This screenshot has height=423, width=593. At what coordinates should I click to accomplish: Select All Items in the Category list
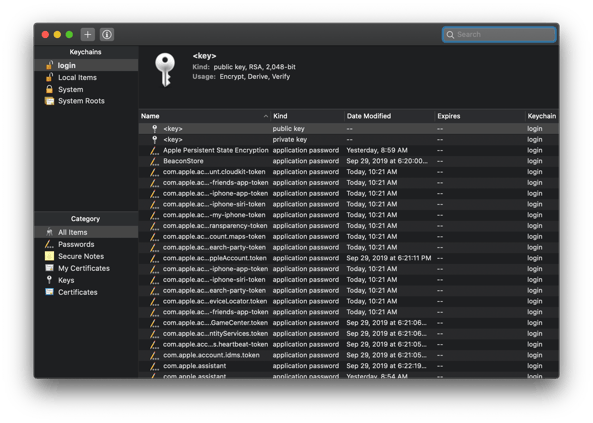pos(86,232)
